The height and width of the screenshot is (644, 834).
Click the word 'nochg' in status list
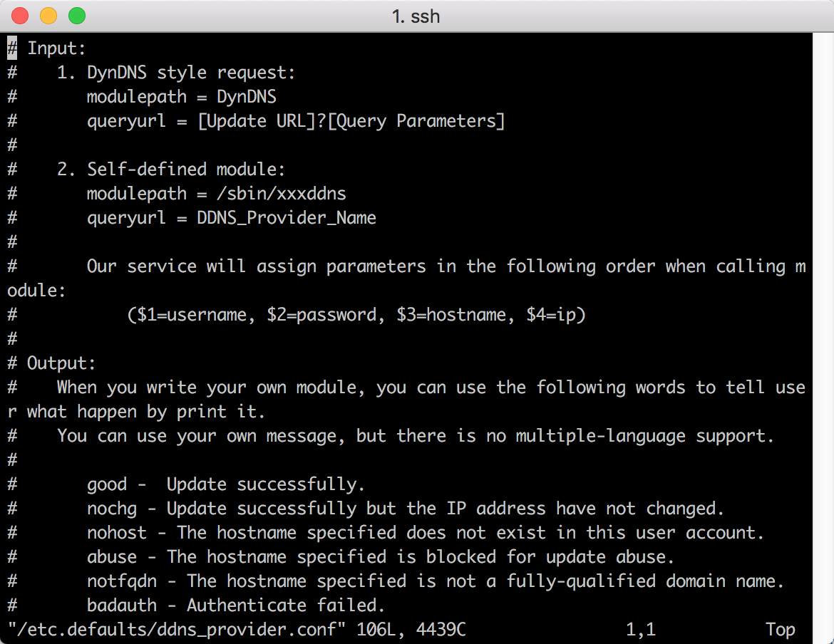click(x=112, y=509)
